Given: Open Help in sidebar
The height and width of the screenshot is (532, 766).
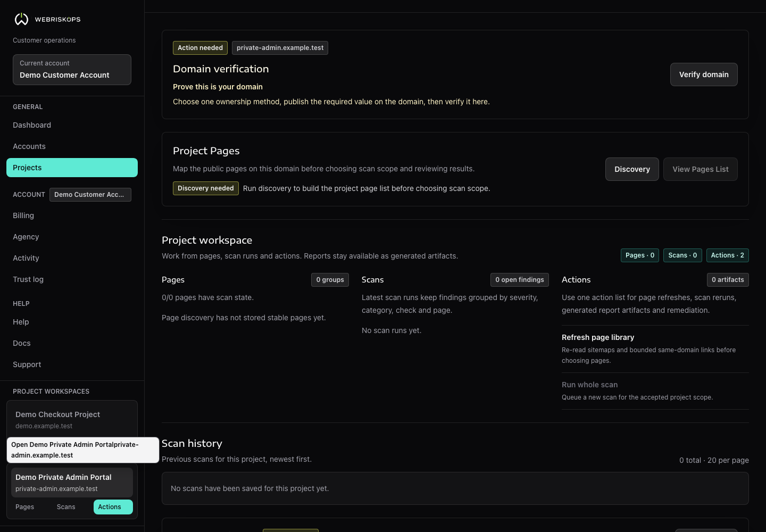Looking at the screenshot, I should (72, 322).
